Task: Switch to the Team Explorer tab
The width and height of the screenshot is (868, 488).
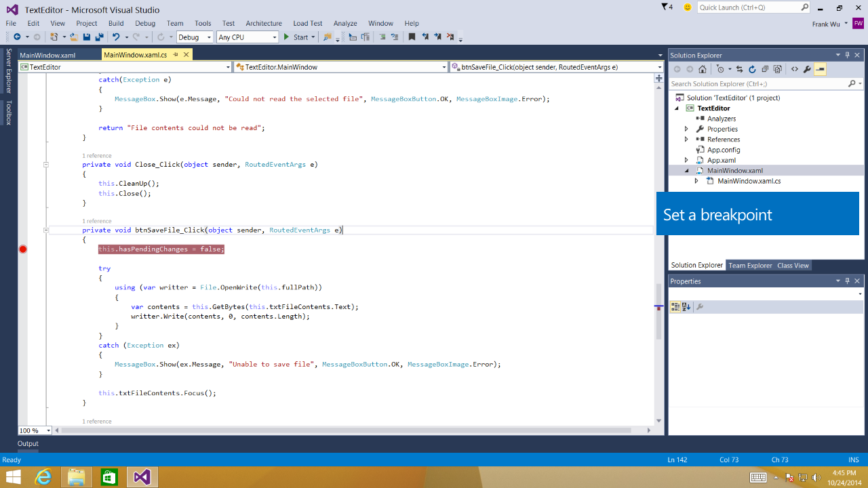Action: pyautogui.click(x=750, y=265)
